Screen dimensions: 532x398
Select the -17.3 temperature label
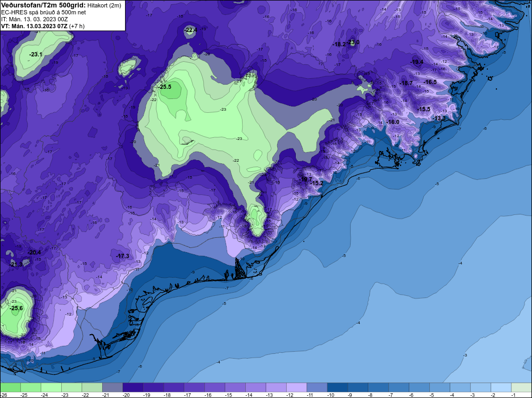click(122, 256)
